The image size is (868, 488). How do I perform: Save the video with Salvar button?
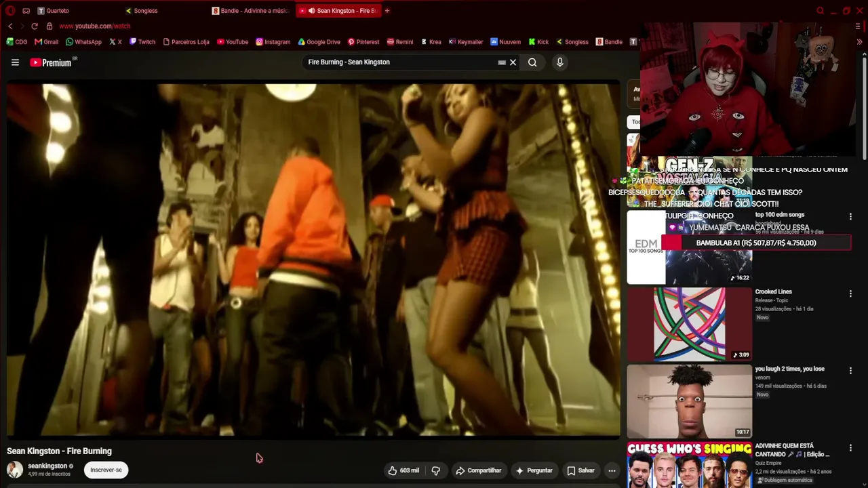coord(580,470)
